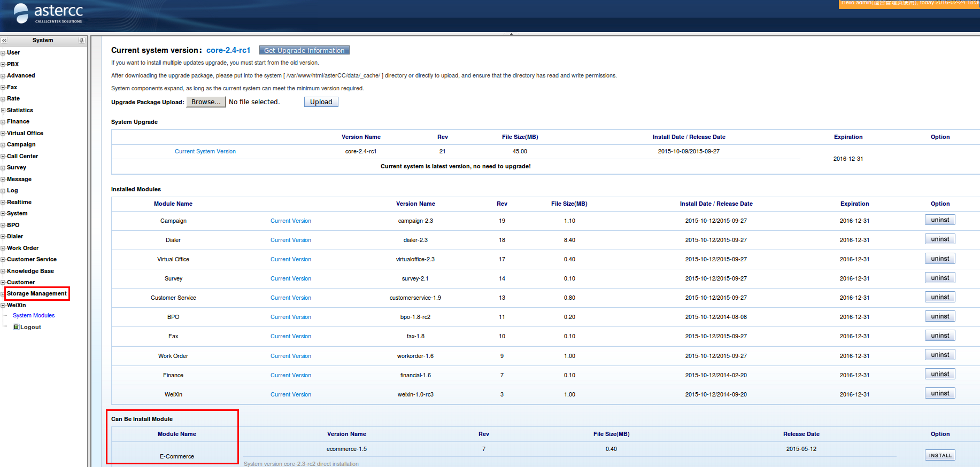Screen dimensions: 980x467
Task: Uninstall the Campaign module
Action: [x=939, y=220]
